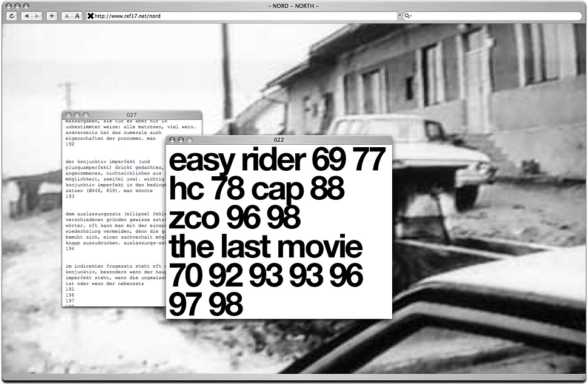This screenshot has width=588, height=384.
Task: Zoom the 027 popup window
Action: [85, 115]
